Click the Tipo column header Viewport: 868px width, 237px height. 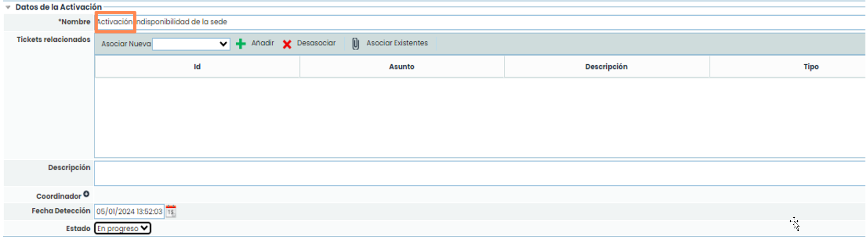coord(811,67)
